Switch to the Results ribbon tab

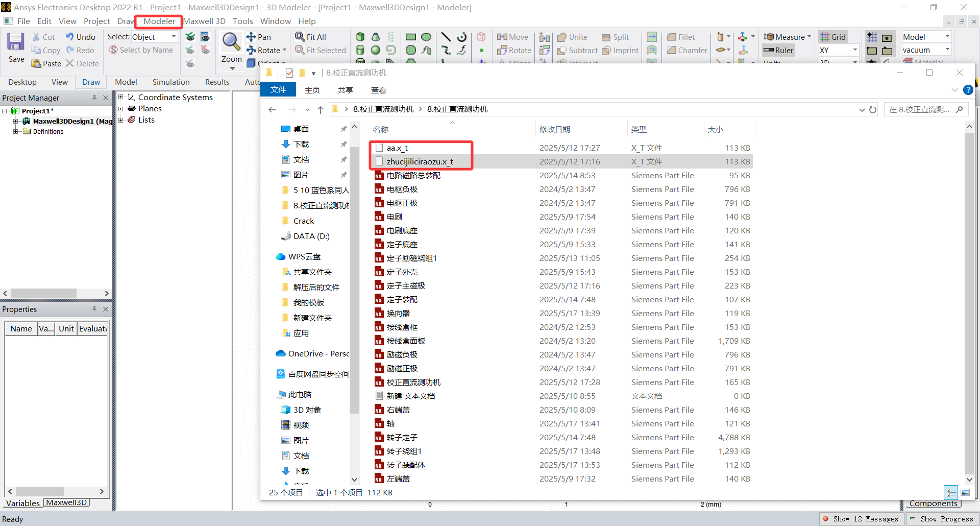coord(217,82)
